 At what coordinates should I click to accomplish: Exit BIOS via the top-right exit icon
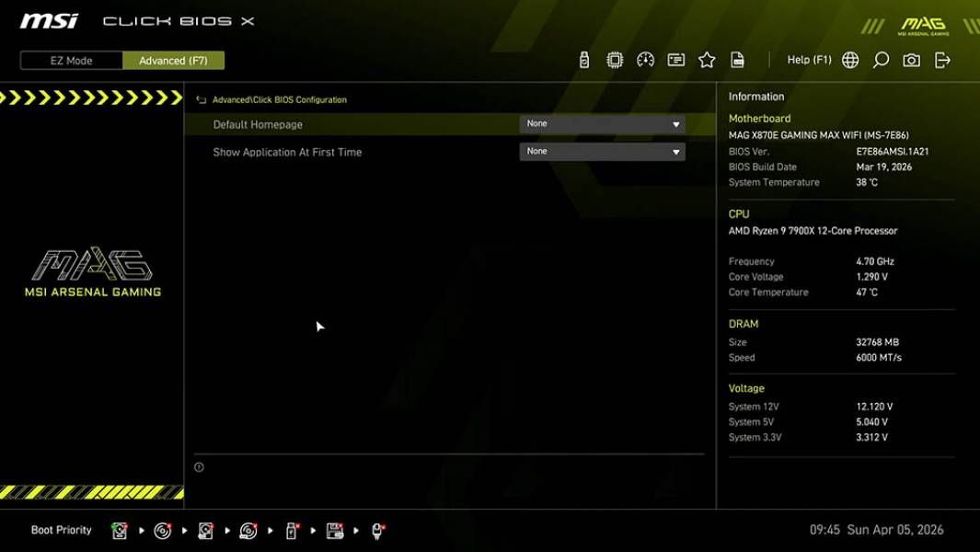click(x=940, y=59)
